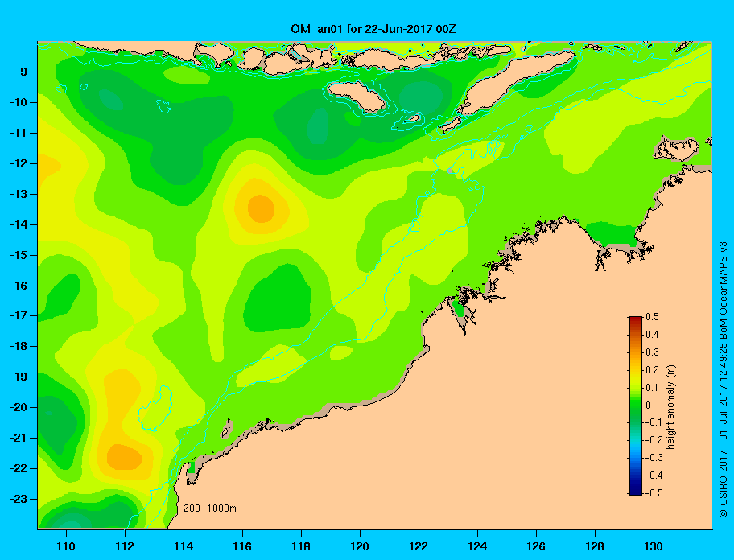Select the latitude axis label -9
The width and height of the screenshot is (734, 560).
click(21, 72)
